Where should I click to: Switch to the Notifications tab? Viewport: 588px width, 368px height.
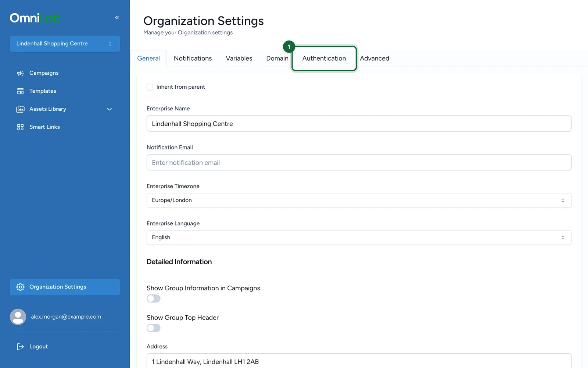pyautogui.click(x=193, y=59)
